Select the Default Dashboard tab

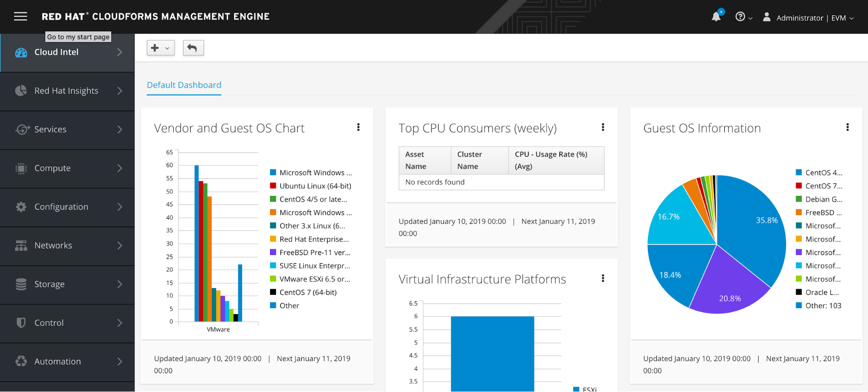point(184,85)
